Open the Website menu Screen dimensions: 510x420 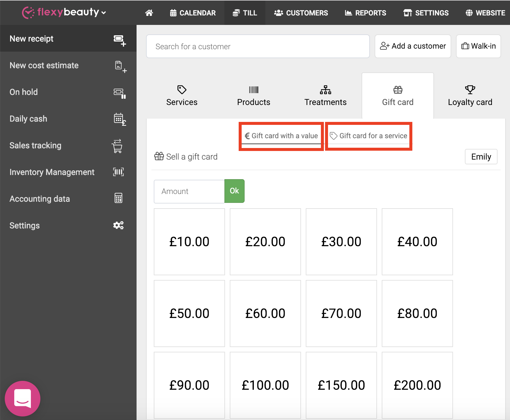(485, 13)
